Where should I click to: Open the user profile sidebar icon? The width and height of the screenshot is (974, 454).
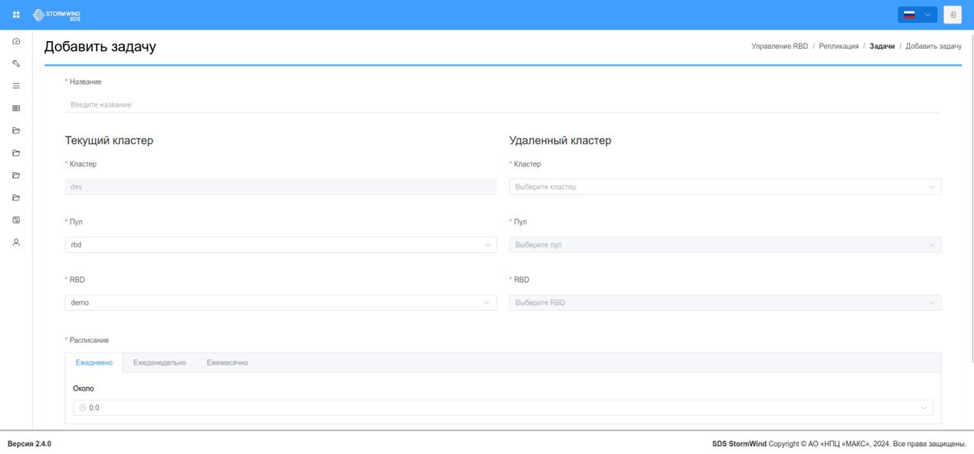point(16,242)
